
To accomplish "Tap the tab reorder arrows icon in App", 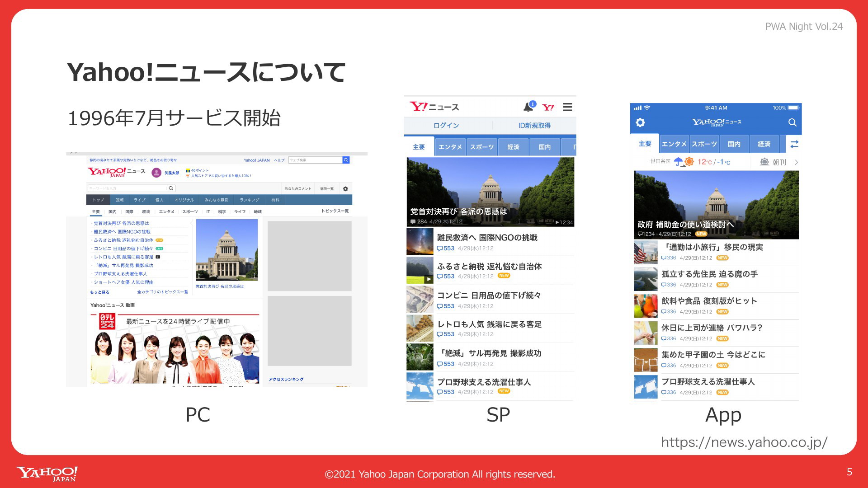I will tap(794, 144).
